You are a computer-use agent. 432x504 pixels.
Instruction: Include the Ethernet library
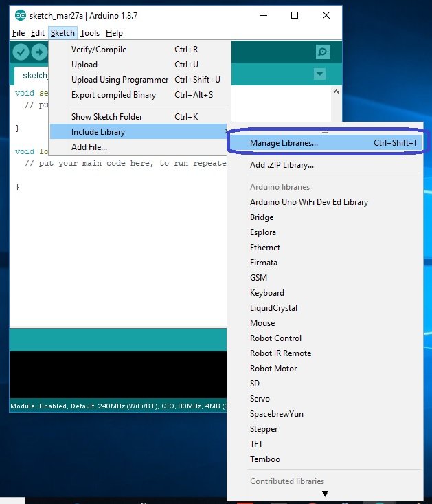pos(325,248)
